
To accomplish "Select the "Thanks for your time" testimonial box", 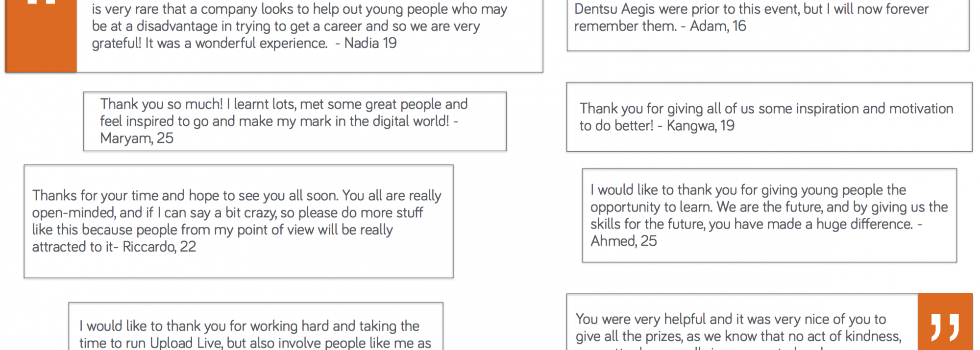I will pos(238,221).
